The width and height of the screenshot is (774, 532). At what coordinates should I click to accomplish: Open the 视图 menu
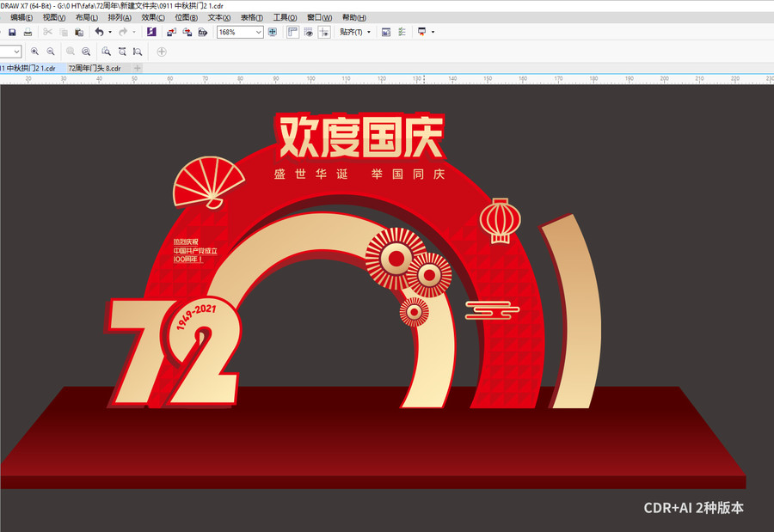tap(54, 18)
